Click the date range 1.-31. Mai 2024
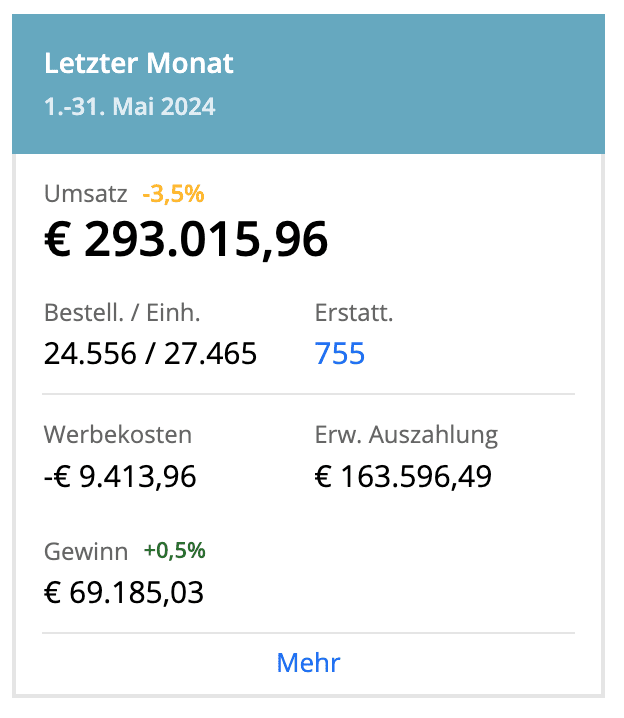Screen dimensions: 624x718 point(130,106)
